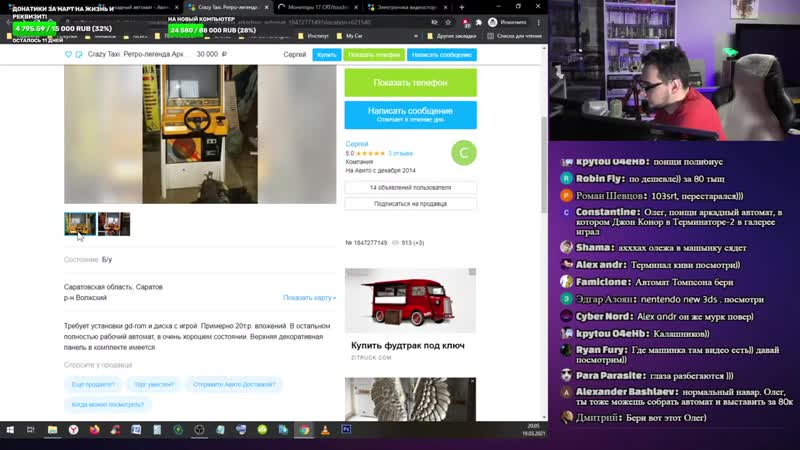Select the Crazy Taxi browser tab
The width and height of the screenshot is (800, 450).
point(228,7)
